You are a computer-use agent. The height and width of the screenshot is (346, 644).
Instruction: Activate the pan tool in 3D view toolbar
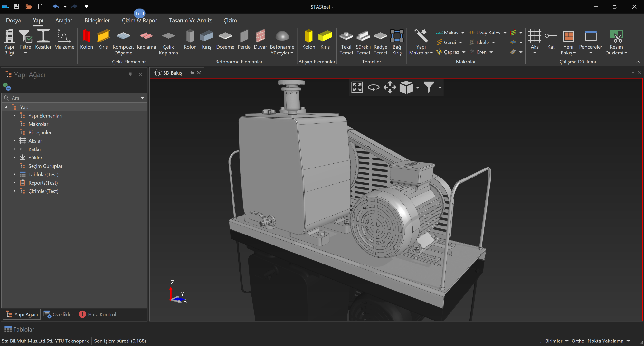tap(390, 87)
